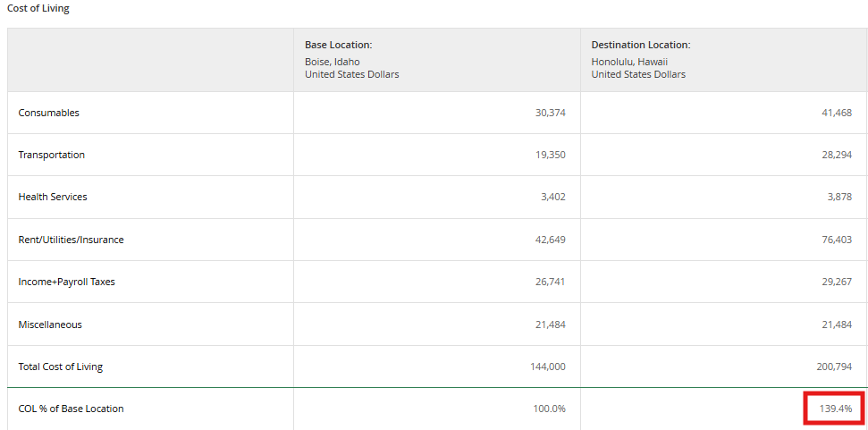Select the 100.0% base percentage
This screenshot has width=868, height=430.
551,409
